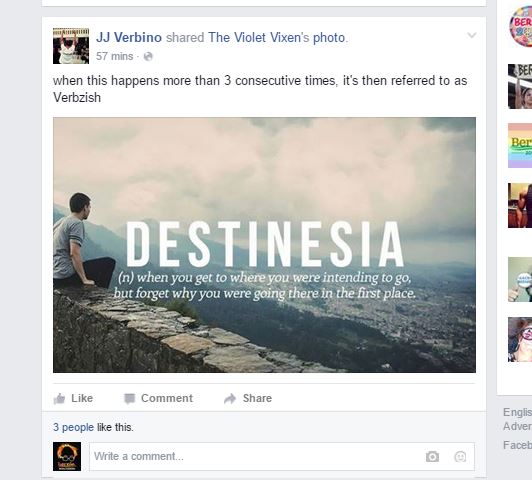Open the '57 mins' post timestamp

(114, 56)
